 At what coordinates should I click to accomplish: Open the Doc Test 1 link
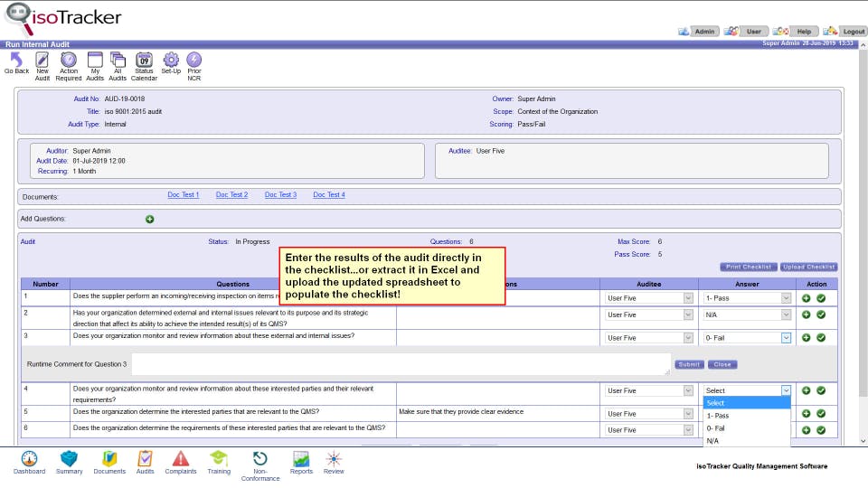coord(184,195)
